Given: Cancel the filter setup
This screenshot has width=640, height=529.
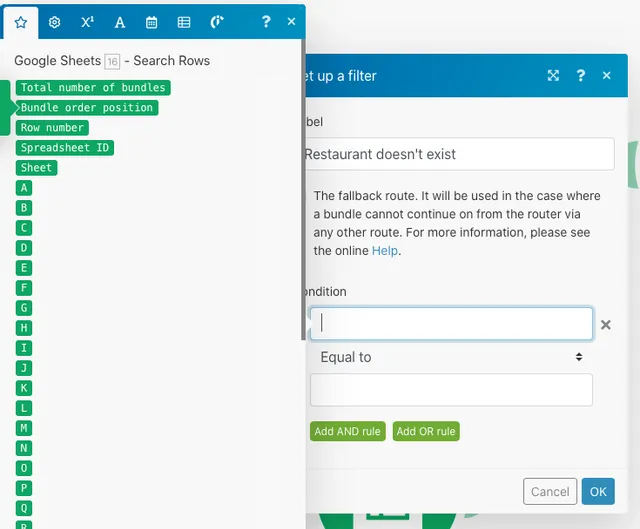Looking at the screenshot, I should tap(550, 491).
